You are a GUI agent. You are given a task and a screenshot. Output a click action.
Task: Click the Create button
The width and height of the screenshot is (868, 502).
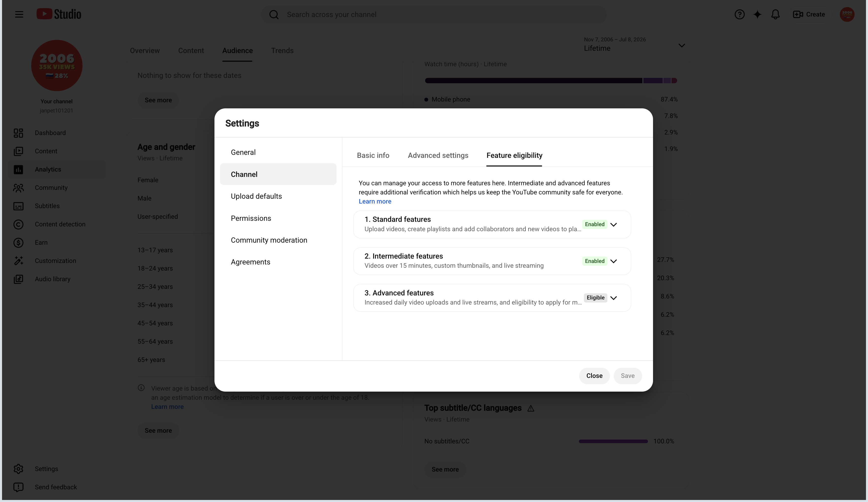click(809, 14)
